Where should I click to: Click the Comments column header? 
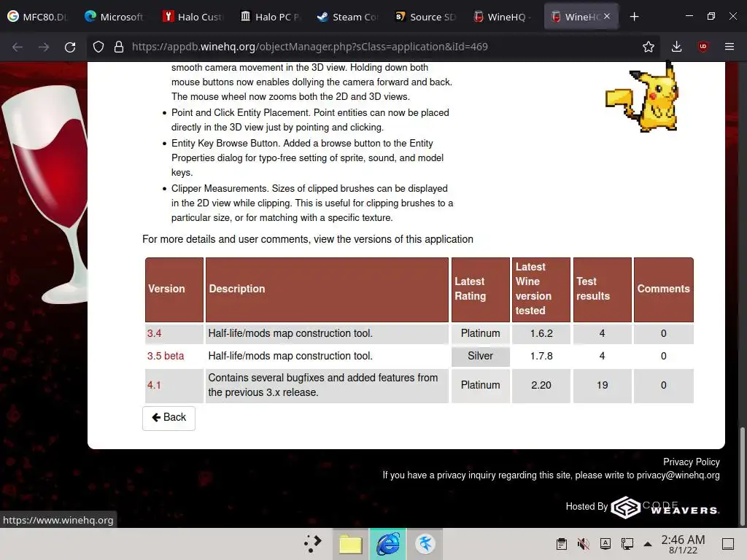coord(664,289)
